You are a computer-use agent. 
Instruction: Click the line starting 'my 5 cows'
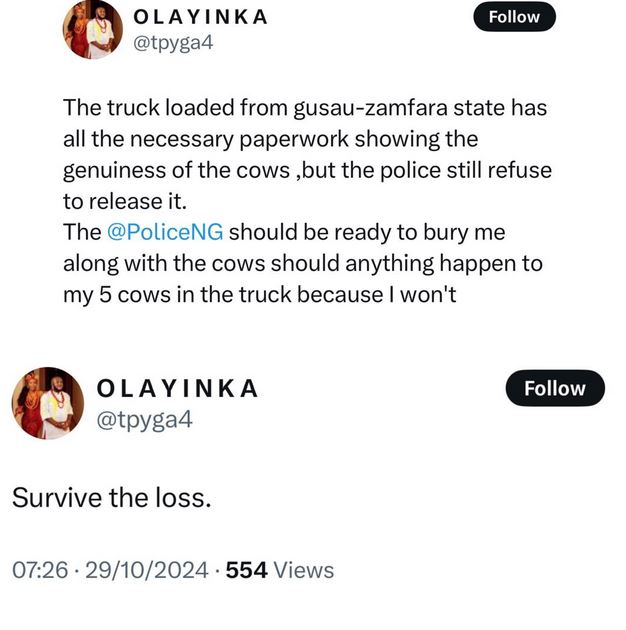coord(259,296)
